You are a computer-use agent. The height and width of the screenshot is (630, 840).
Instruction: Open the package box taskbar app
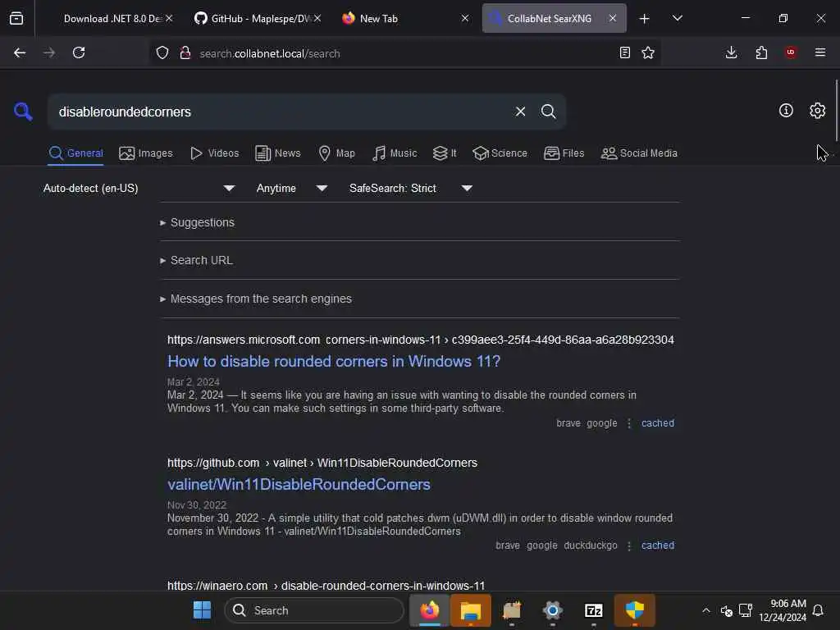(512, 610)
